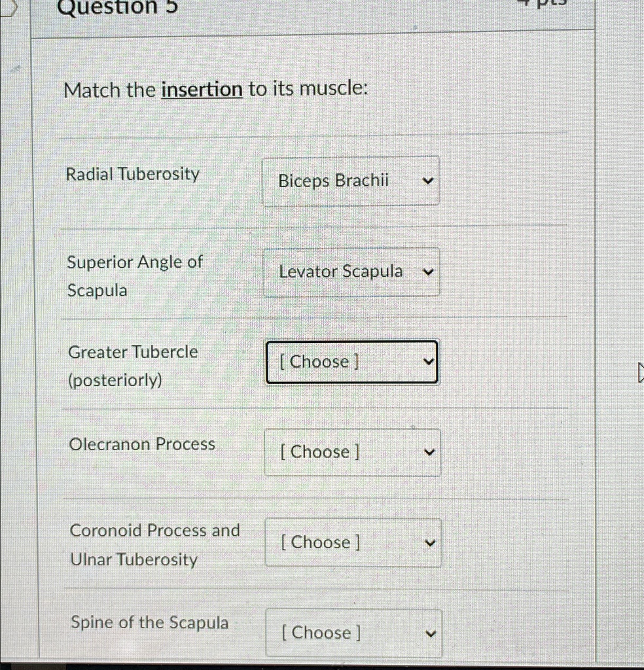Click the underlined word insertion
Viewport: 644px width, 670px height.
point(202,90)
